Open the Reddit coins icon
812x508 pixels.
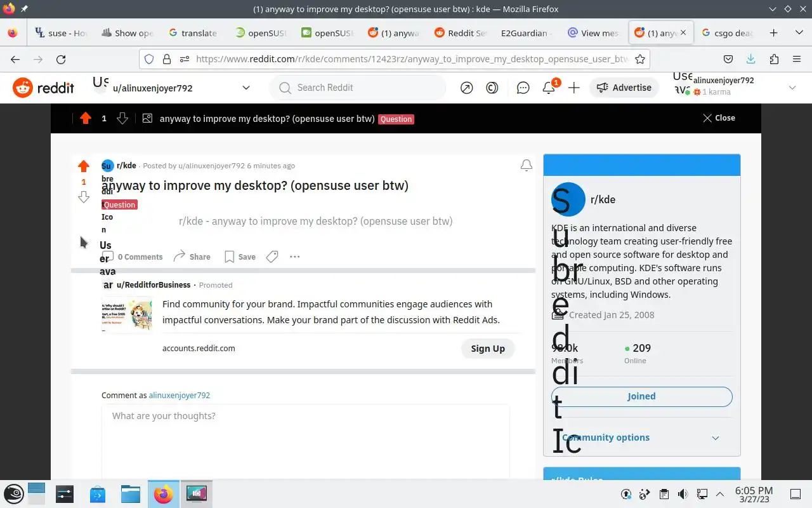[x=492, y=88]
